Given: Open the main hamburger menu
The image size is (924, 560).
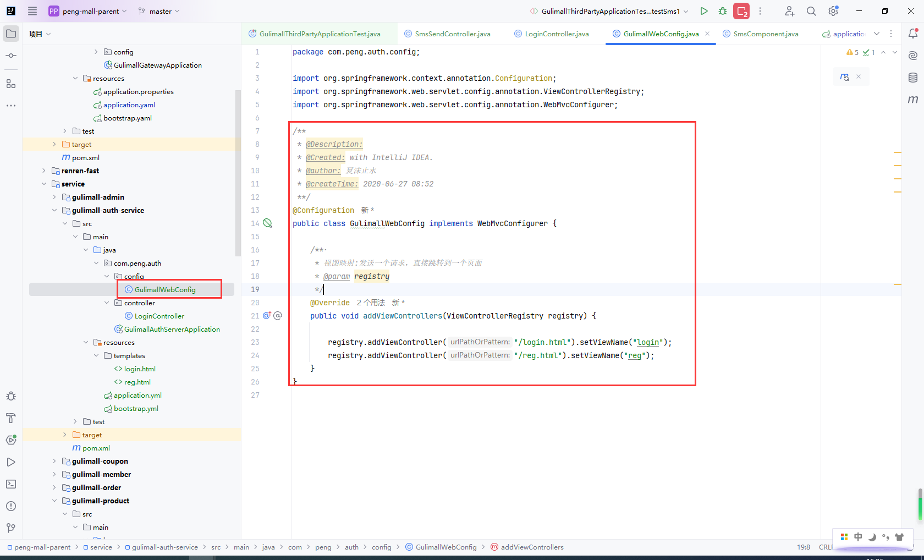Looking at the screenshot, I should click(32, 11).
